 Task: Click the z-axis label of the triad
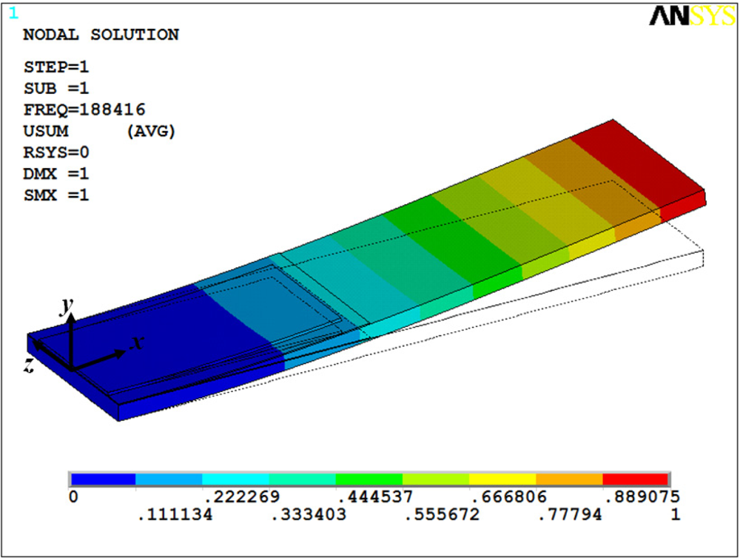29,365
